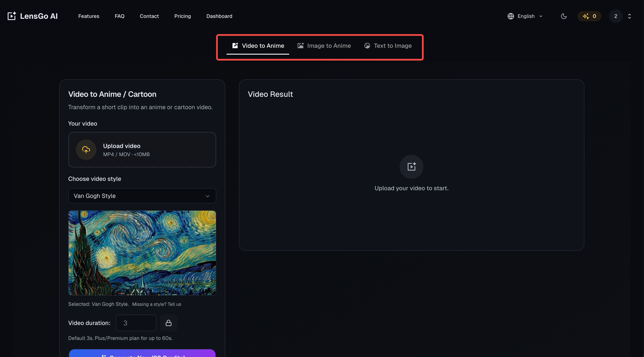
Task: Go to the Dashboard menu item
Action: [219, 16]
